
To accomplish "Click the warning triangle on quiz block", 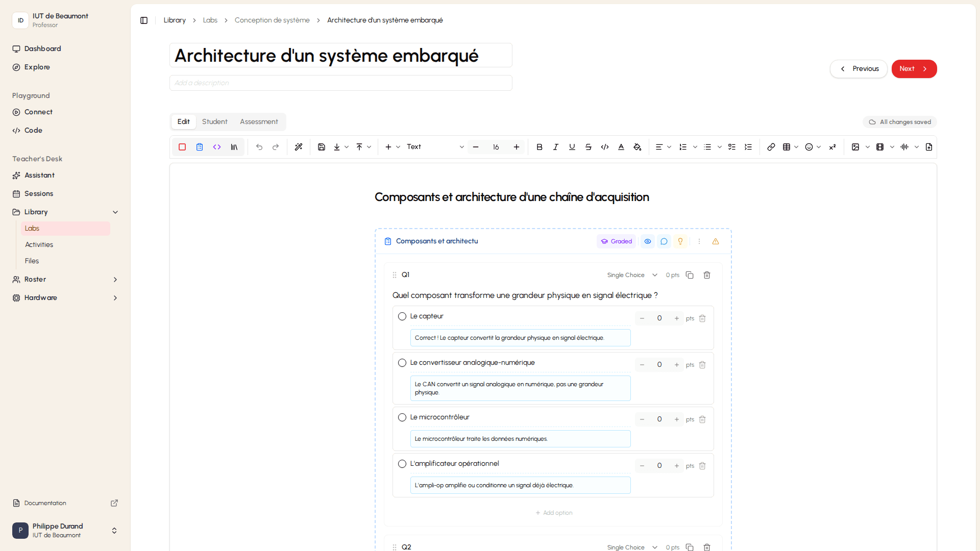I will tap(716, 241).
